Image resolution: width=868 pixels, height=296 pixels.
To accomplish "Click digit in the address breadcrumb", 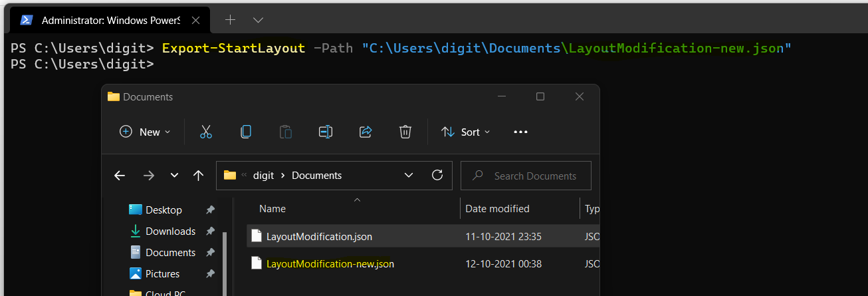I will coord(263,176).
